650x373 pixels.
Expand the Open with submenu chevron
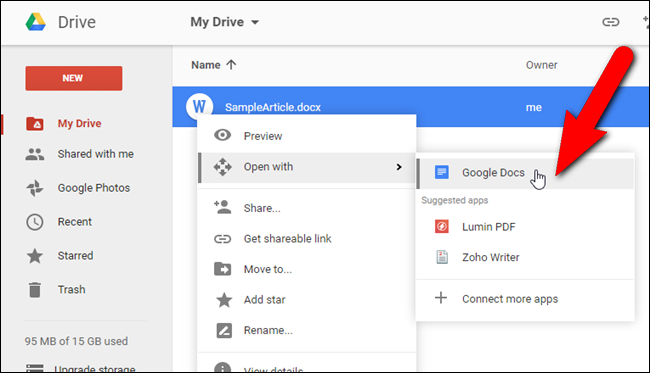click(399, 167)
